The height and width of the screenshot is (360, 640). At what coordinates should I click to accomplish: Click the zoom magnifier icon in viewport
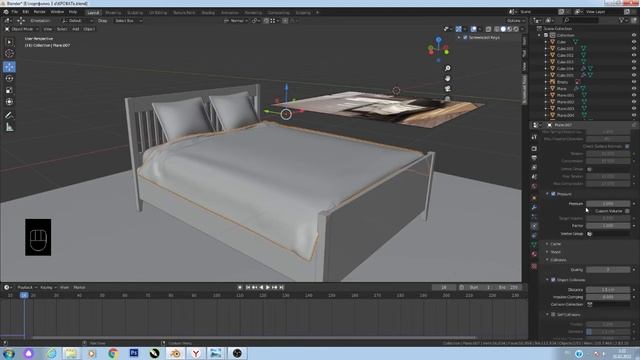(448, 68)
